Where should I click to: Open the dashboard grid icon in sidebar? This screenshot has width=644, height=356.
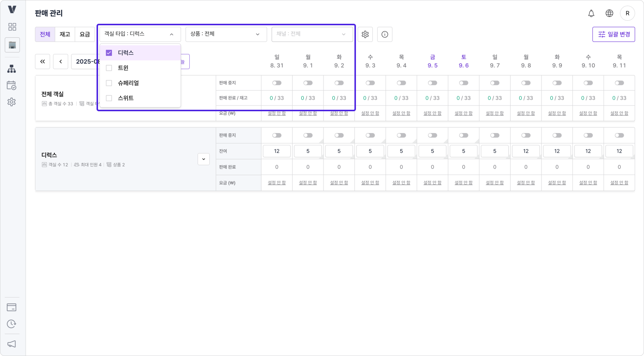click(12, 27)
